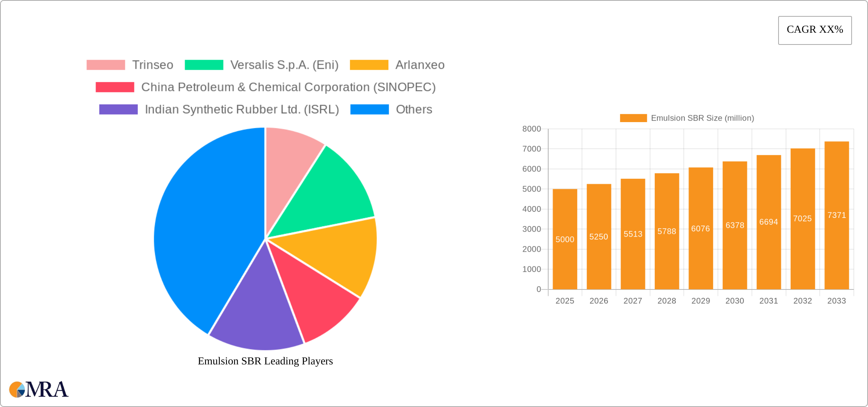Toggle Indian Synthetic Rubber Ltd. label

tap(242, 110)
